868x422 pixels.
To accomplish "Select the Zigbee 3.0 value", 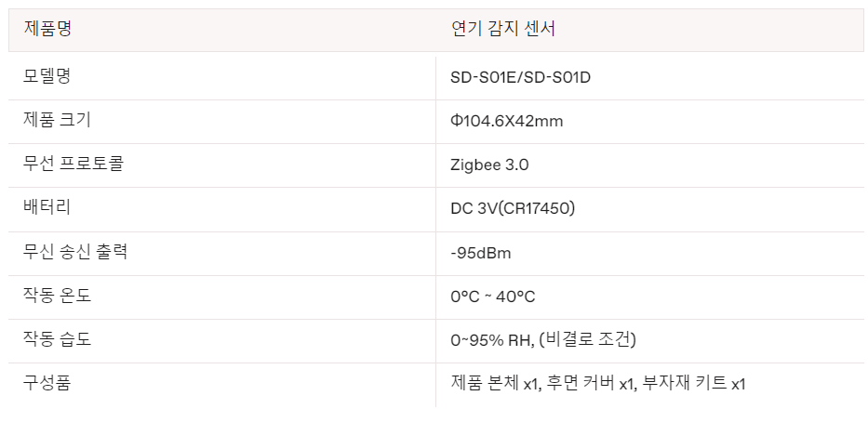I will pos(489,165).
